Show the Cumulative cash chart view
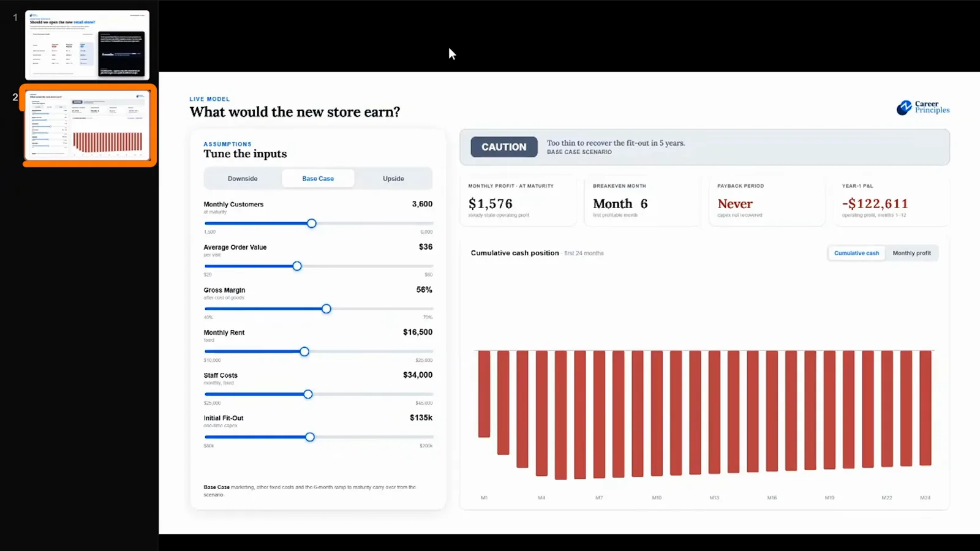 point(856,253)
